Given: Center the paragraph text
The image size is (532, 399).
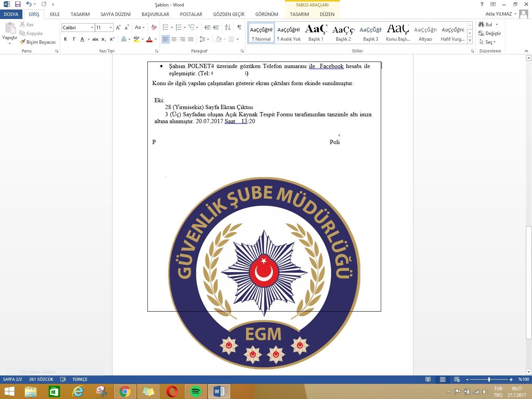Looking at the screenshot, I should tap(174, 39).
